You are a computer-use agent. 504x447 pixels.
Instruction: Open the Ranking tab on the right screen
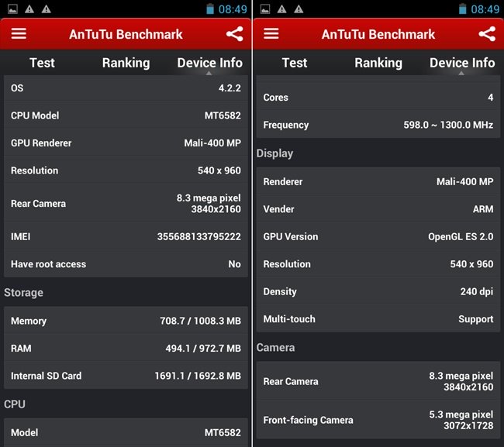[x=378, y=63]
